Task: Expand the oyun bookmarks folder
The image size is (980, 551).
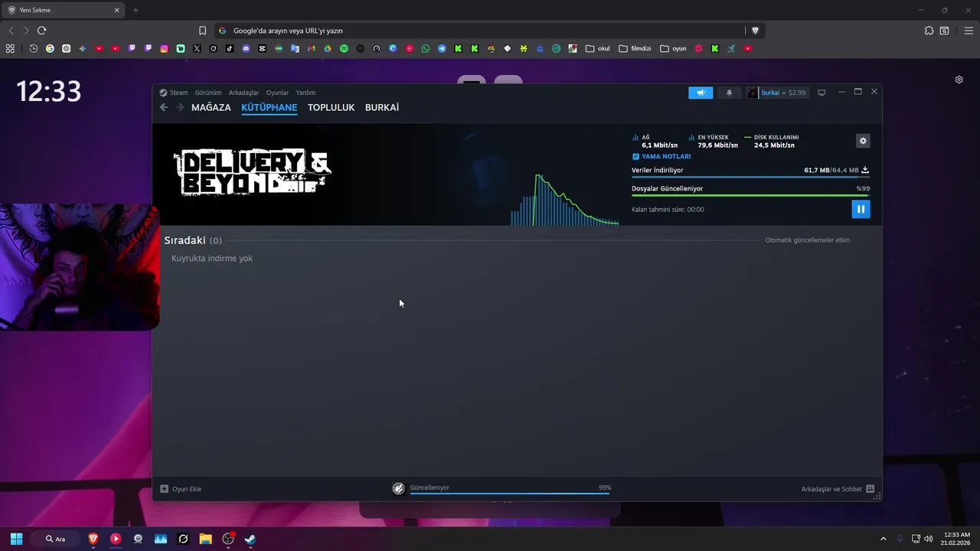Action: point(674,48)
